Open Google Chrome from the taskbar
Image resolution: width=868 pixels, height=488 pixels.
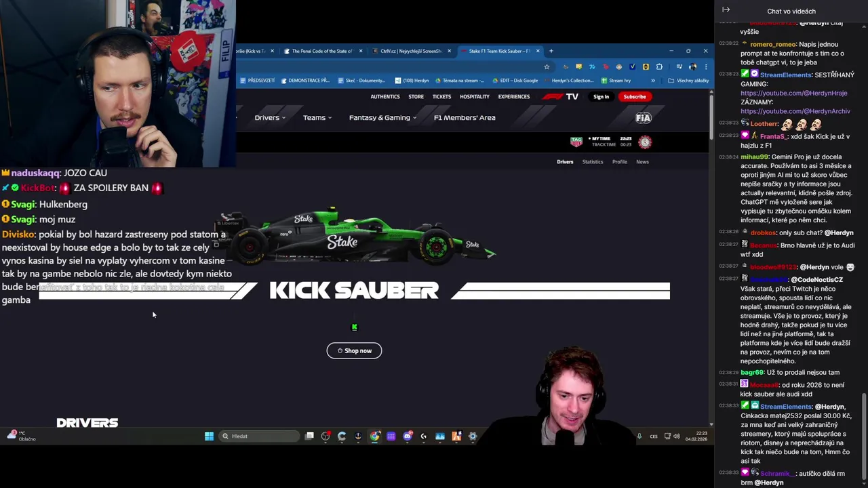pyautogui.click(x=374, y=436)
